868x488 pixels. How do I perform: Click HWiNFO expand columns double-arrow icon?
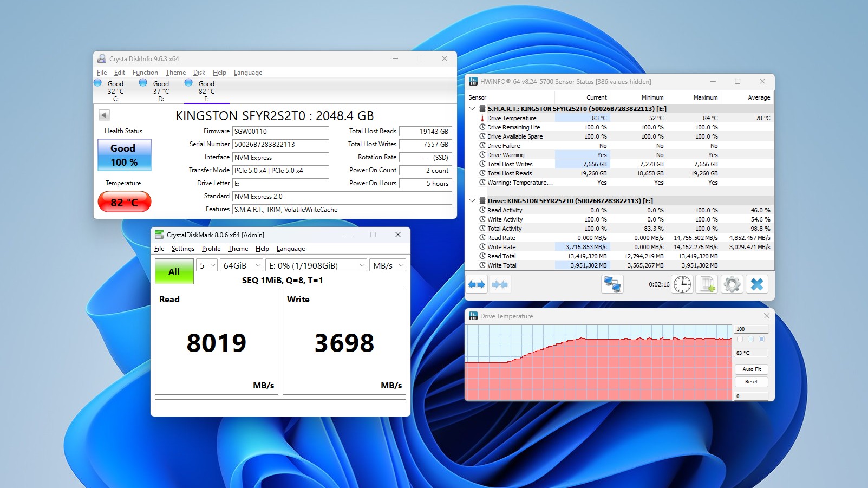(x=477, y=284)
